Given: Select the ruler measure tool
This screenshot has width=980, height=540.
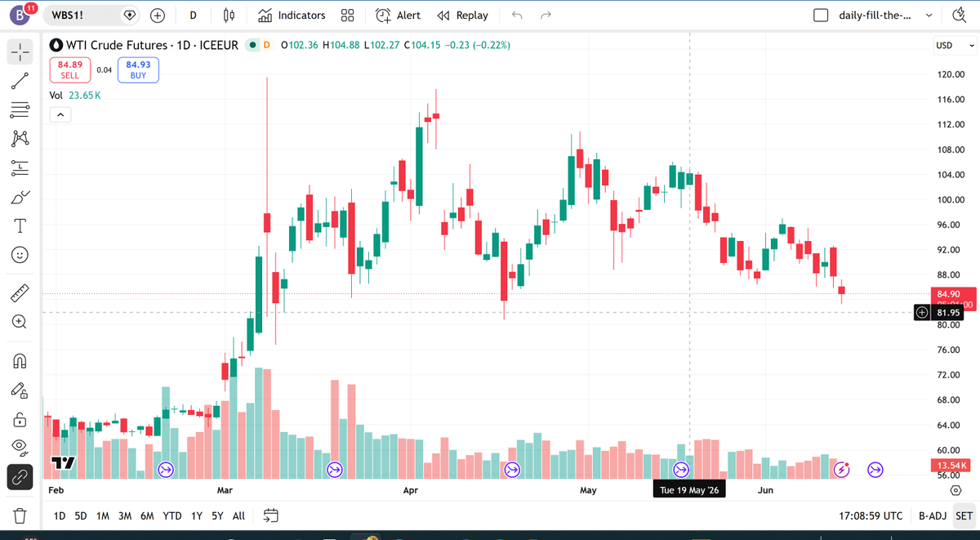Looking at the screenshot, I should (x=20, y=292).
